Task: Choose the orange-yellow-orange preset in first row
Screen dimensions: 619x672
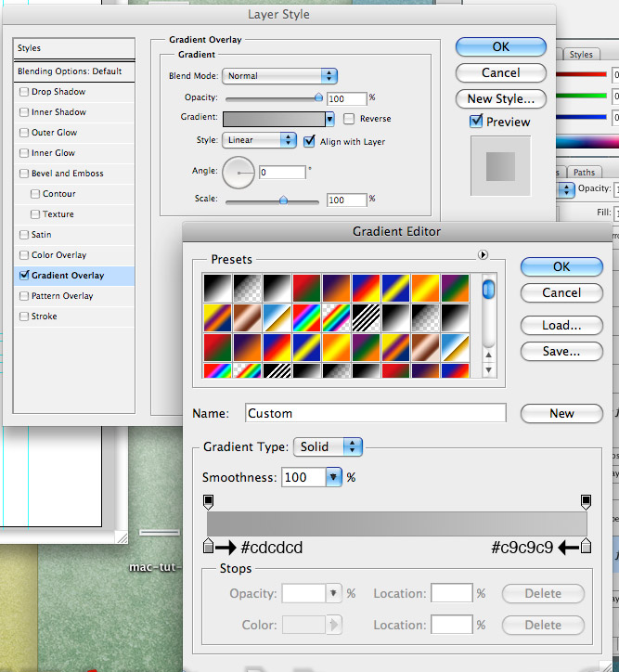Action: click(425, 289)
